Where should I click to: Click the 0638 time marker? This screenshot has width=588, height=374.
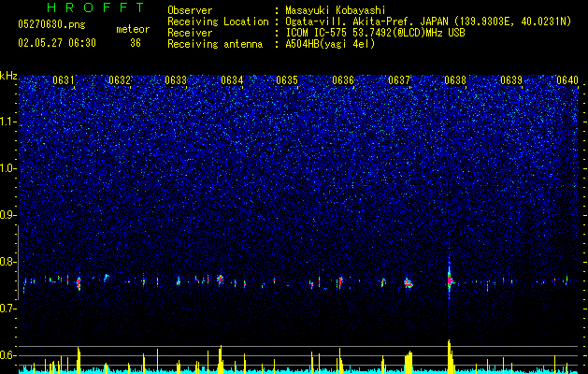[x=455, y=80]
